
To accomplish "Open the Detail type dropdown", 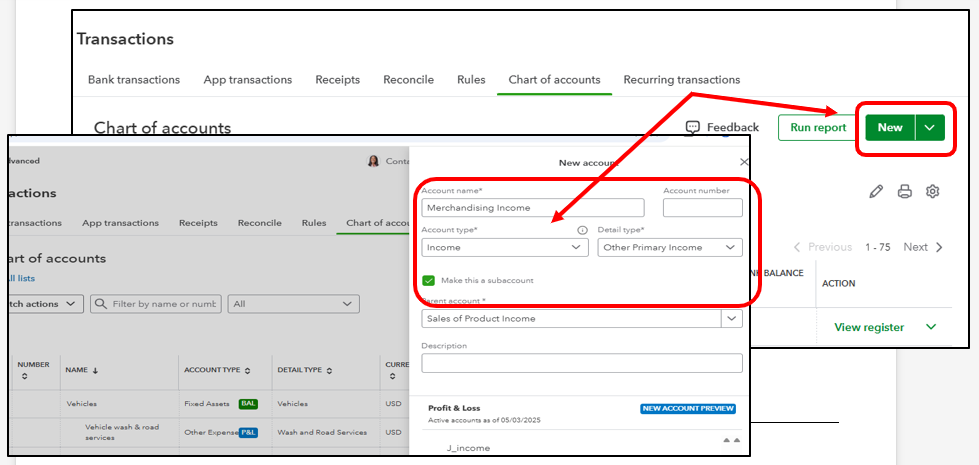I will pyautogui.click(x=670, y=248).
